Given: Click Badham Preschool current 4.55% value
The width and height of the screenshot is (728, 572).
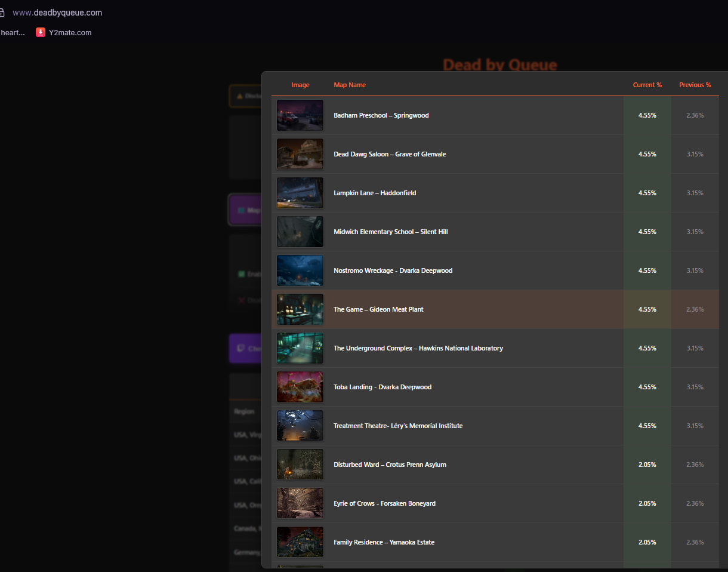Looking at the screenshot, I should point(647,115).
